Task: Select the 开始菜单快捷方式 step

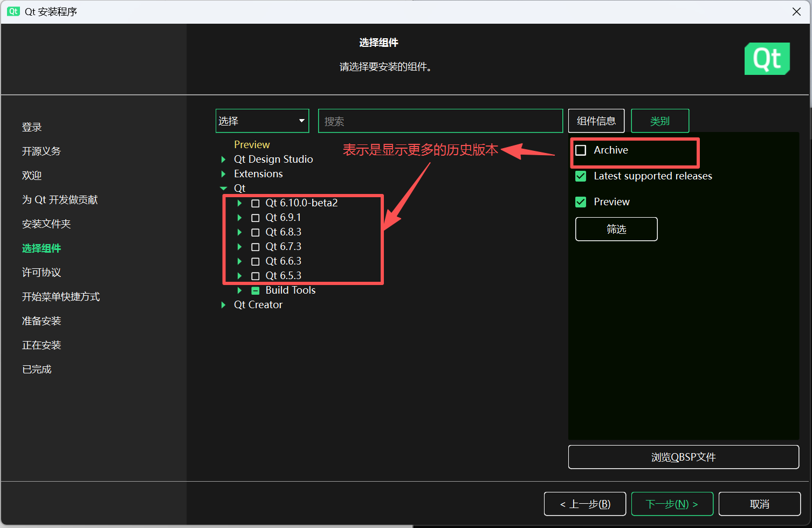Action: click(61, 297)
